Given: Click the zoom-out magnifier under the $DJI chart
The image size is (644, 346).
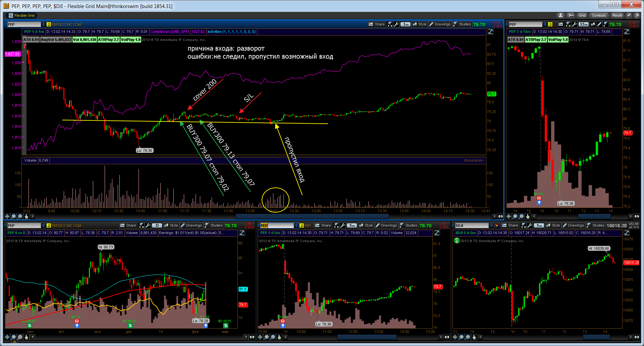Looking at the screenshot, I should (x=468, y=337).
